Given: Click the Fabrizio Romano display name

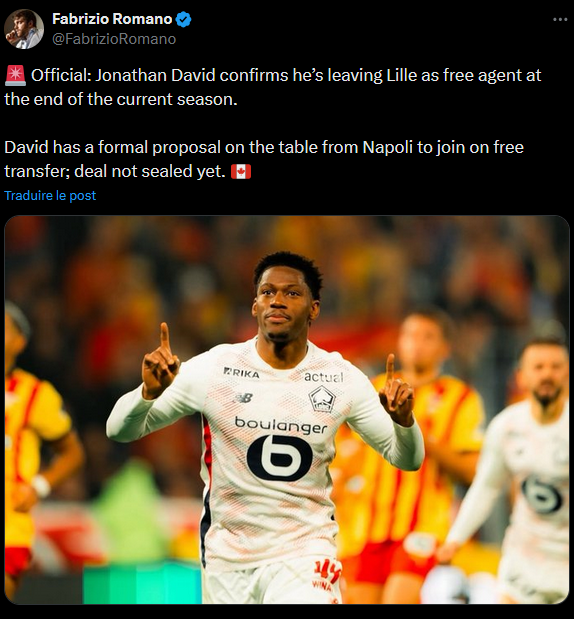Looking at the screenshot, I should (112, 19).
